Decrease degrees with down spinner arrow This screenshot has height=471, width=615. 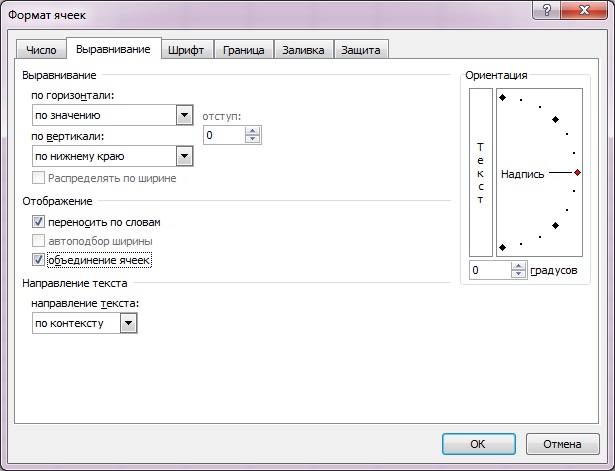click(519, 274)
